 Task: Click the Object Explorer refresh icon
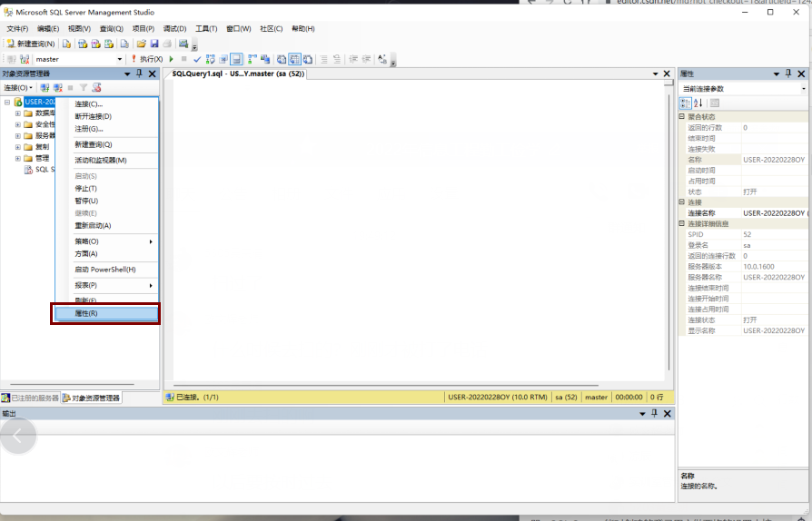coord(96,87)
